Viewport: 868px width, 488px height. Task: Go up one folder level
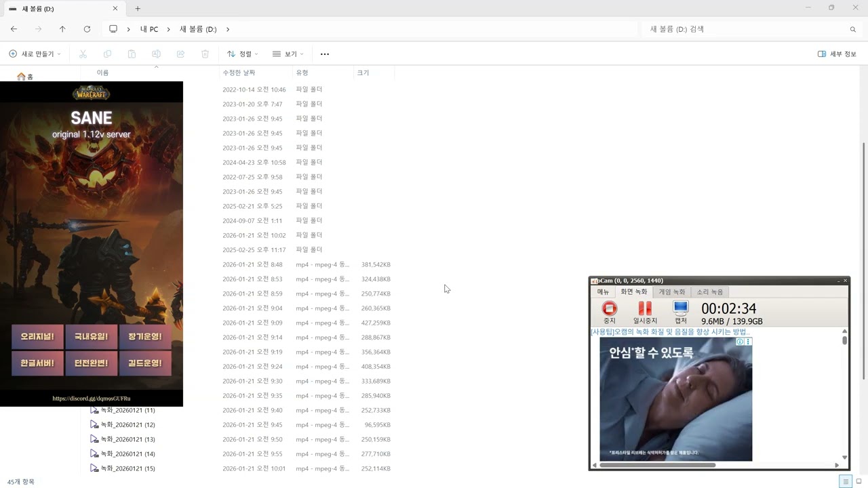click(62, 29)
